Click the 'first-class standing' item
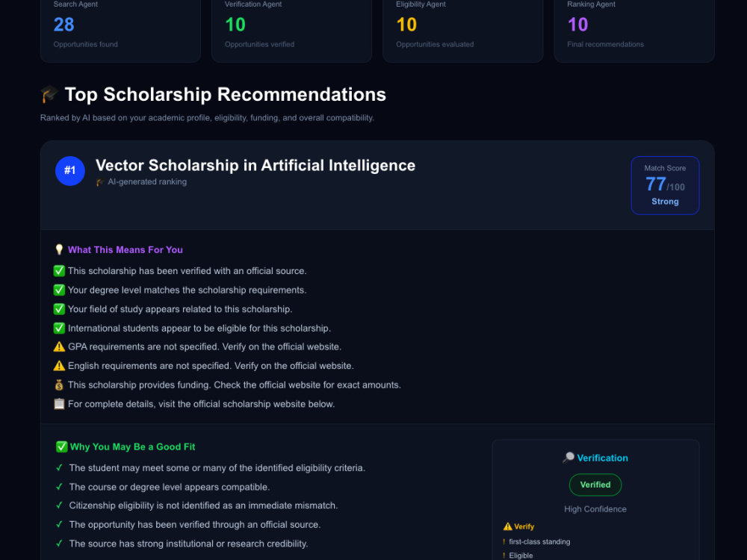This screenshot has width=747, height=560. coord(539,542)
